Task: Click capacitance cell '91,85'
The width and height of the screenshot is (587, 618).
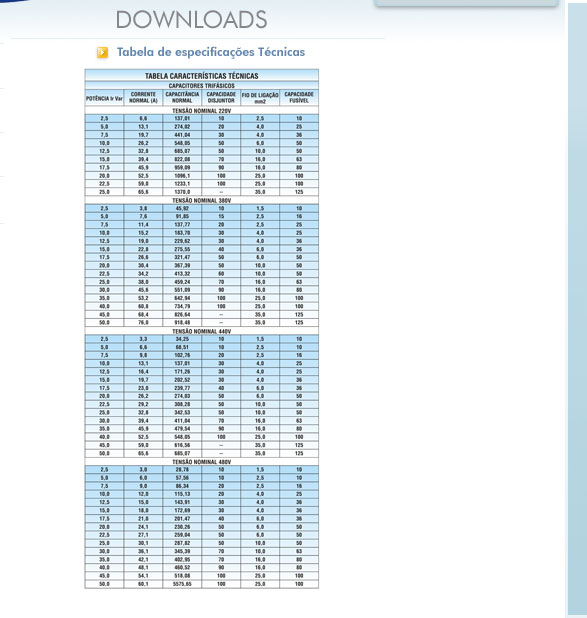Action: coord(182,216)
